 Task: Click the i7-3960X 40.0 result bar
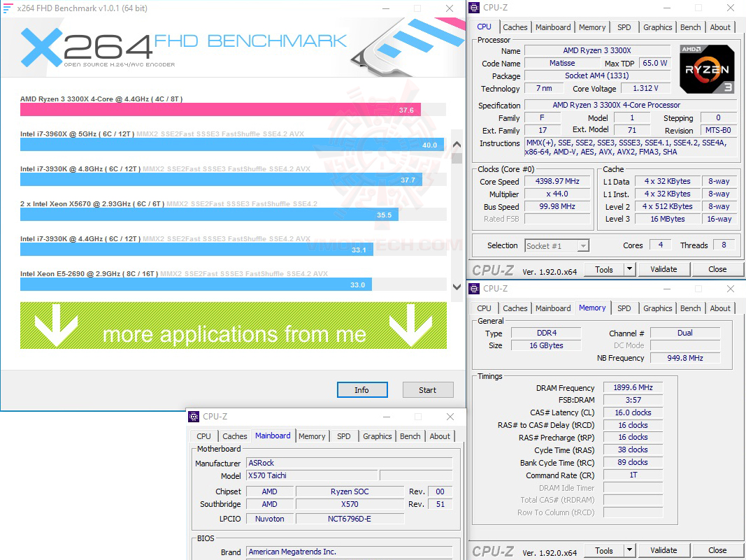tap(231, 145)
